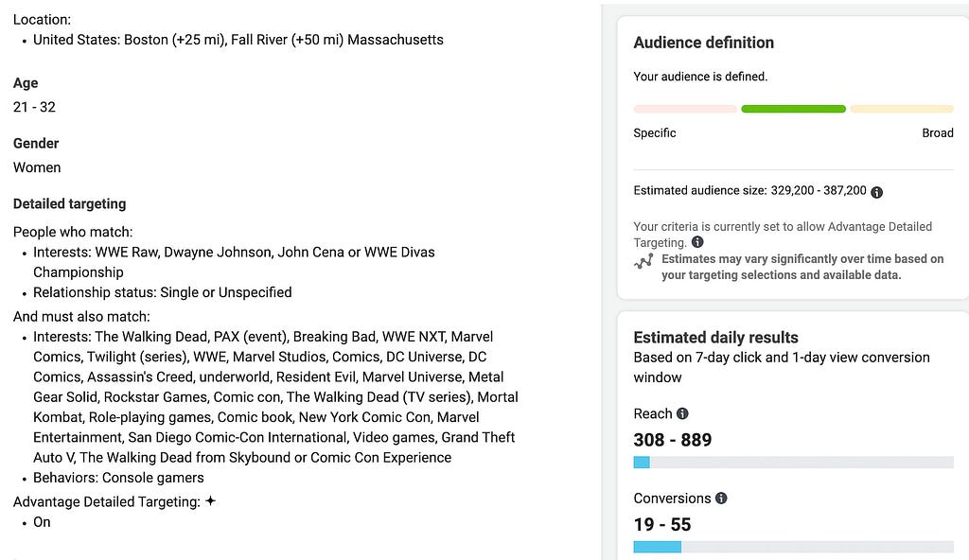Click the age range 21 - 32
Viewport: 969px width, 560px height.
[34, 107]
